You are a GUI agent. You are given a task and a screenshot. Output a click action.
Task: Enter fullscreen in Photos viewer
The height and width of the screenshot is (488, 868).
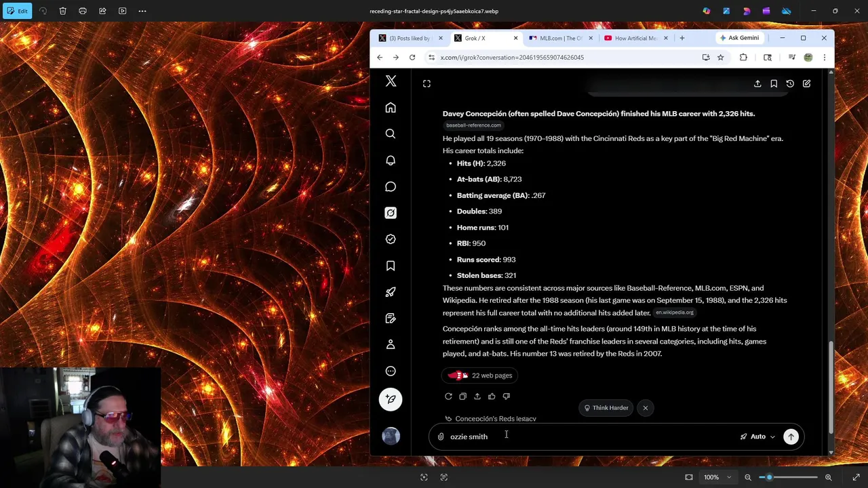[856, 477]
